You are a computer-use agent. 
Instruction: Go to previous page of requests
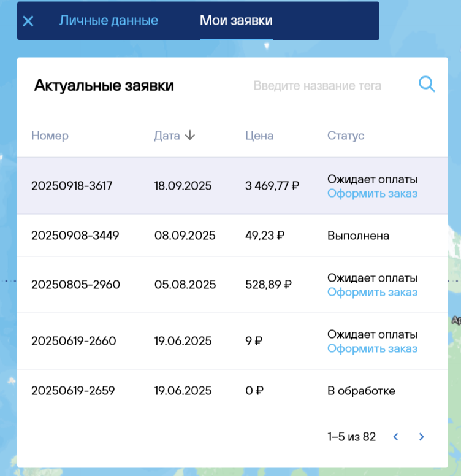coord(395,437)
